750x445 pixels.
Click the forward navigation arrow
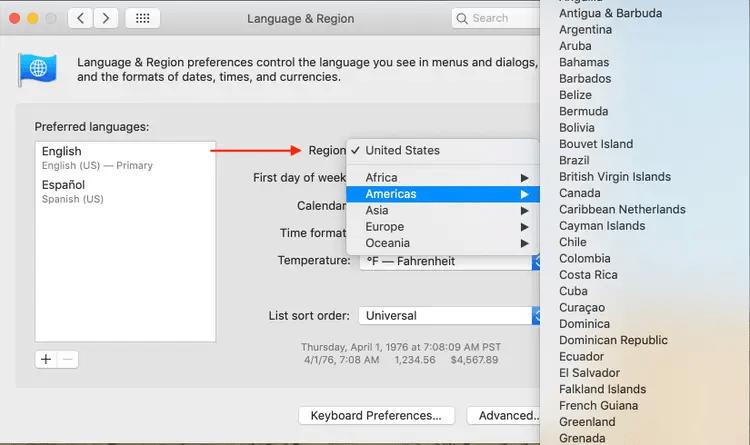coord(105,18)
